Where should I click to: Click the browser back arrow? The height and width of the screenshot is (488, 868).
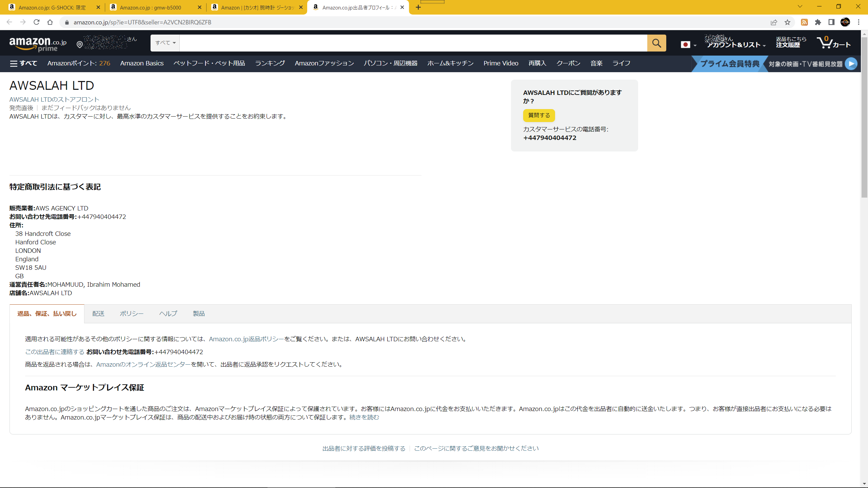9,22
